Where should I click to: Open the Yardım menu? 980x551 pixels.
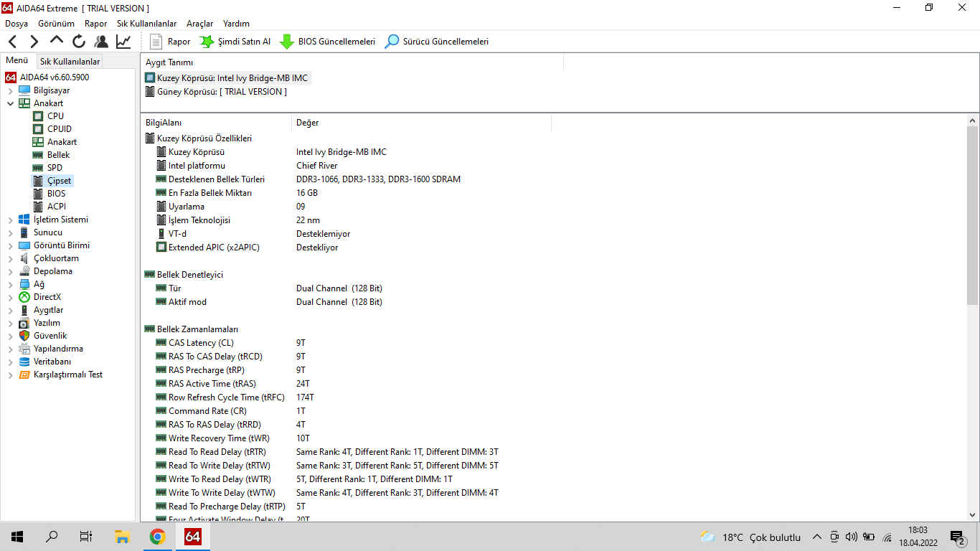click(236, 24)
